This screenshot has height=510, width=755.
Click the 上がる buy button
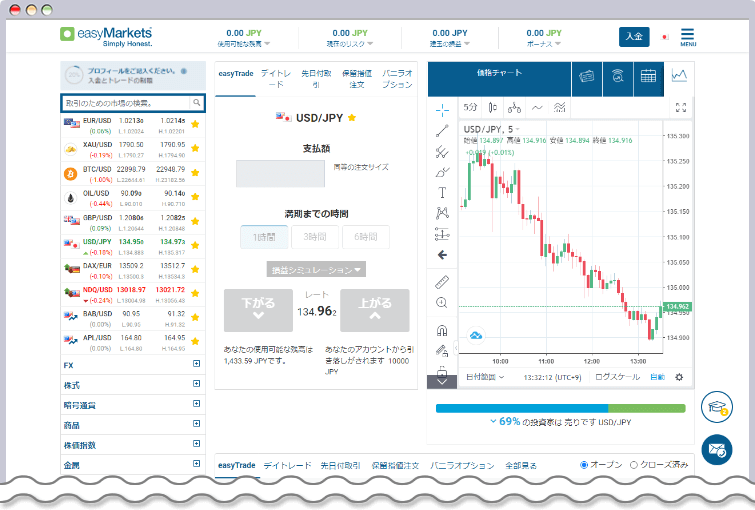click(x=375, y=310)
